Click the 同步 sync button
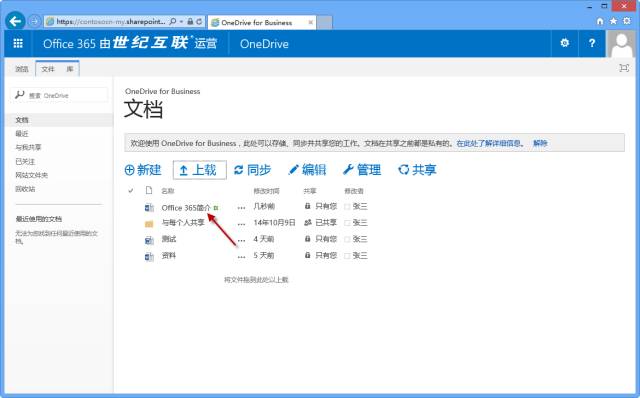The image size is (640, 398). (x=252, y=170)
